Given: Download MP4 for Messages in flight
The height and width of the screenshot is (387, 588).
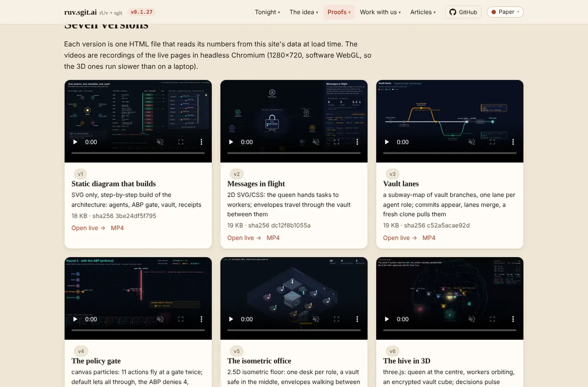Looking at the screenshot, I should (x=273, y=238).
